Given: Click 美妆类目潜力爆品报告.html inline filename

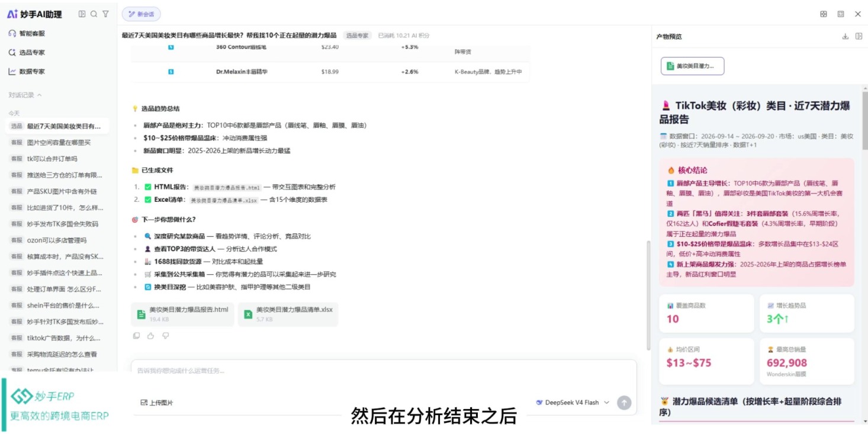Looking at the screenshot, I should (227, 187).
